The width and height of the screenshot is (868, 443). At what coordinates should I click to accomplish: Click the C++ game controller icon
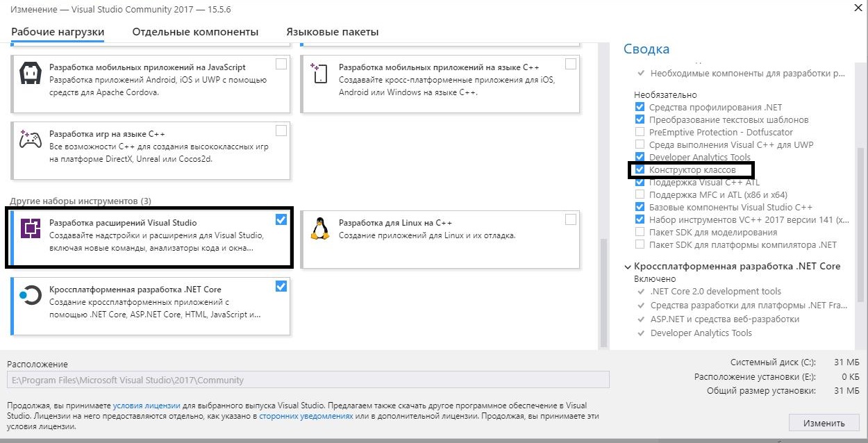(x=30, y=139)
